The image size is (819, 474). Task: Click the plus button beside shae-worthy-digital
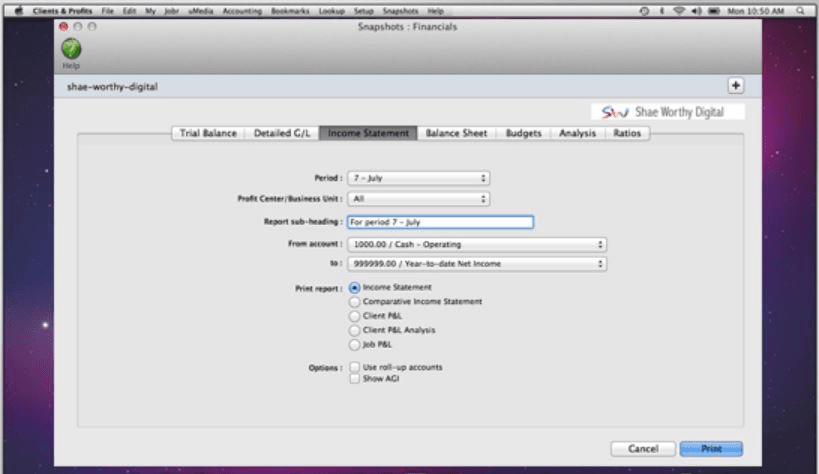click(x=736, y=86)
